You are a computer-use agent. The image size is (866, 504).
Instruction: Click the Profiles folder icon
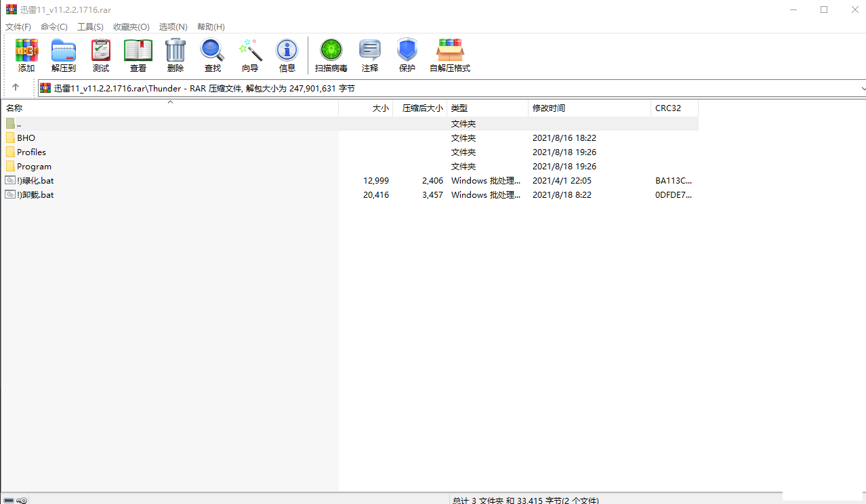tap(10, 152)
